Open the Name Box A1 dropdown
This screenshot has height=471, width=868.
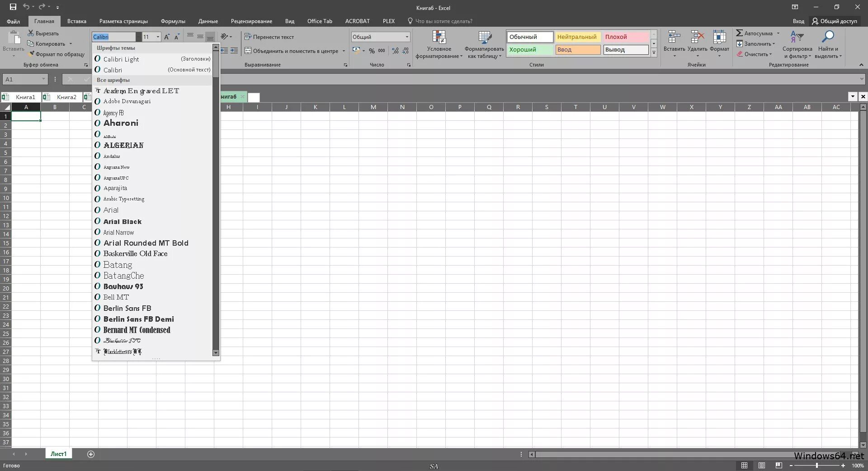(x=43, y=79)
